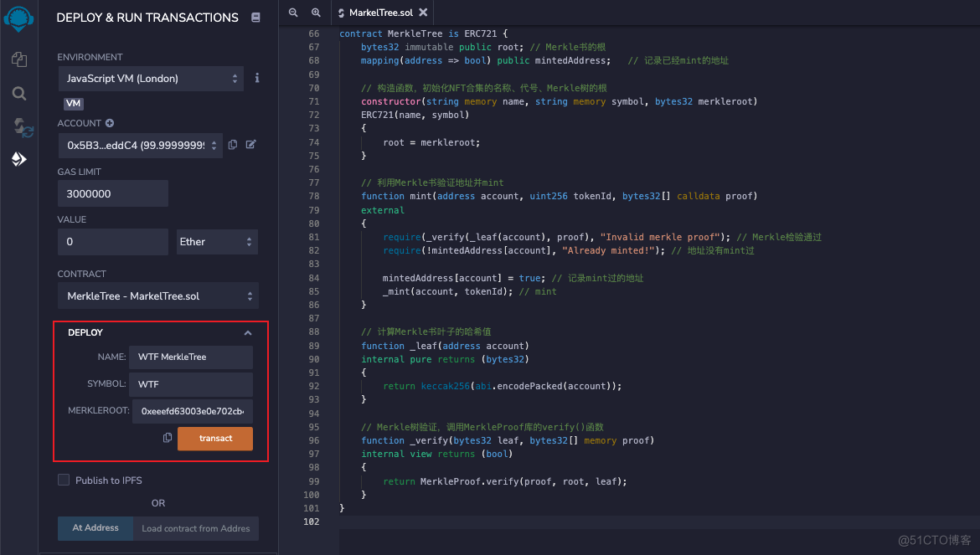Open plugin documentation icon beside panel title
This screenshot has width=980, height=555.
255,18
